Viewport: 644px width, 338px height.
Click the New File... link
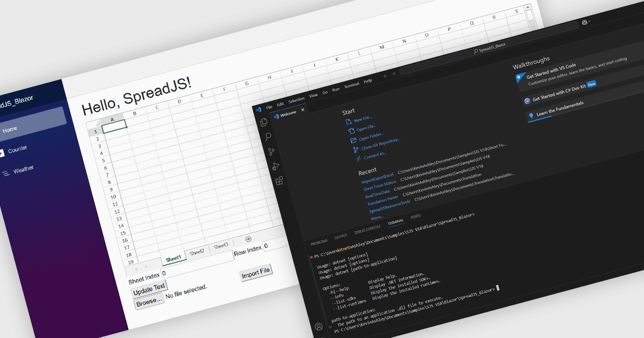(363, 119)
